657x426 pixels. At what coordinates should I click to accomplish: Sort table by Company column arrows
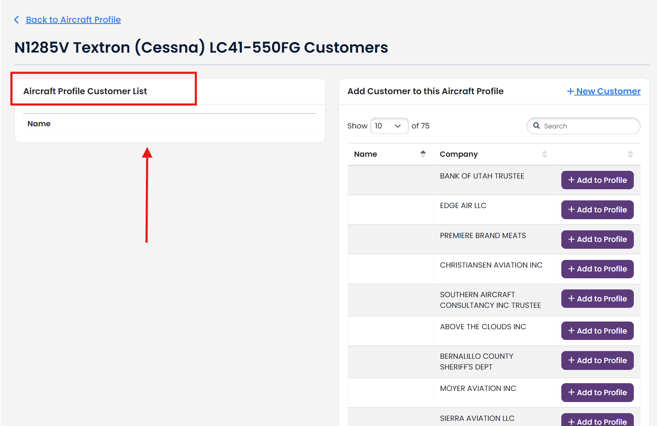click(x=544, y=154)
